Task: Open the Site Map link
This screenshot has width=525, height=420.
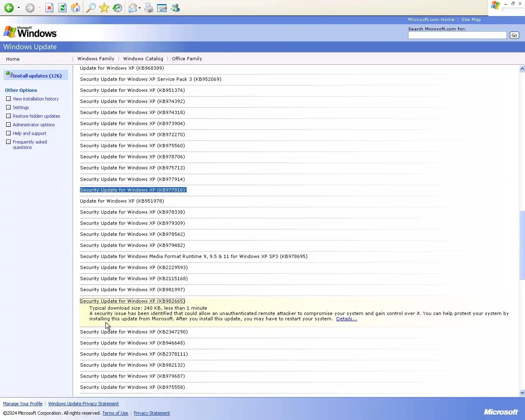Action: tap(471, 19)
